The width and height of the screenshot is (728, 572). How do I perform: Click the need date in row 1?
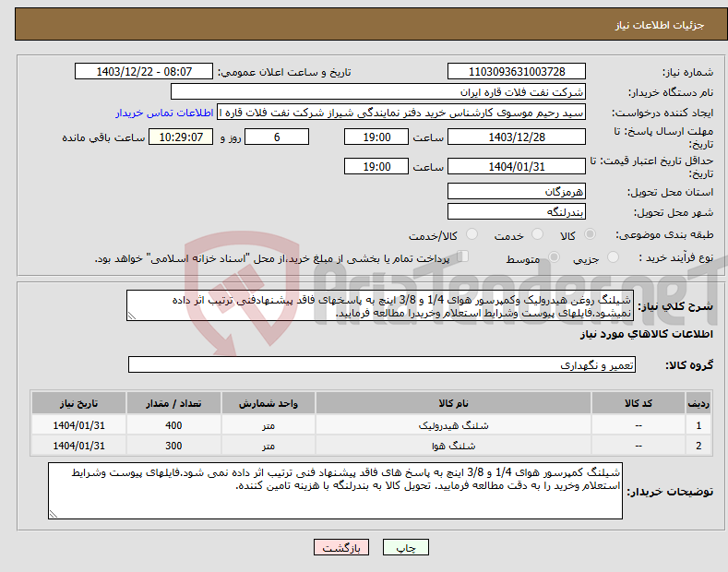tap(78, 425)
